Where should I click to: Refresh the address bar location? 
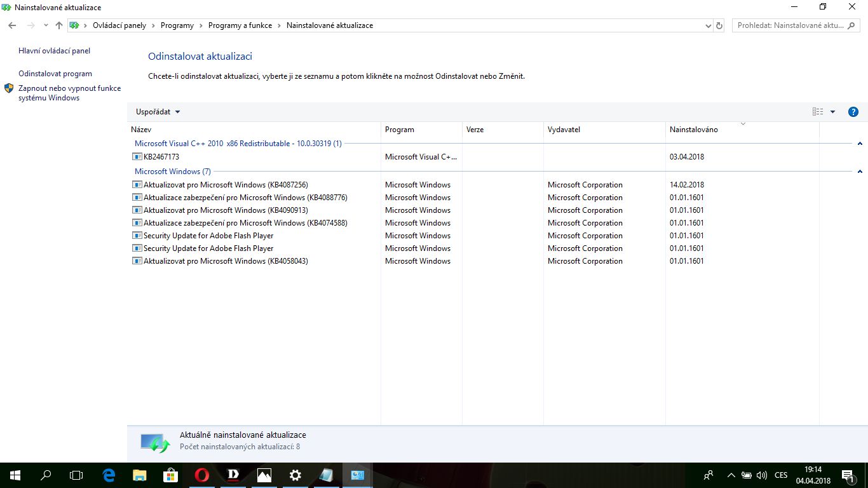point(719,25)
